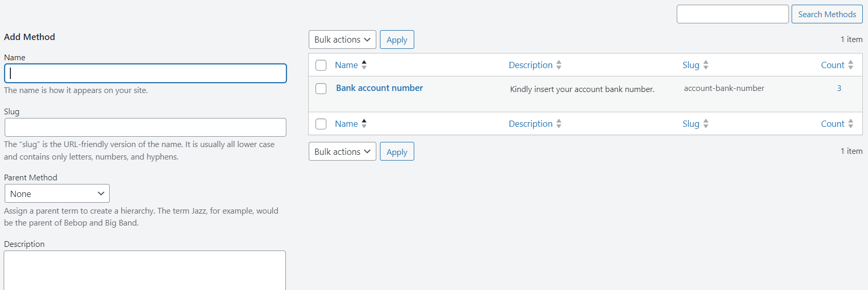Screen dimensions: 868x290
Task: Click footer Count column sort arrows
Action: 851,124
